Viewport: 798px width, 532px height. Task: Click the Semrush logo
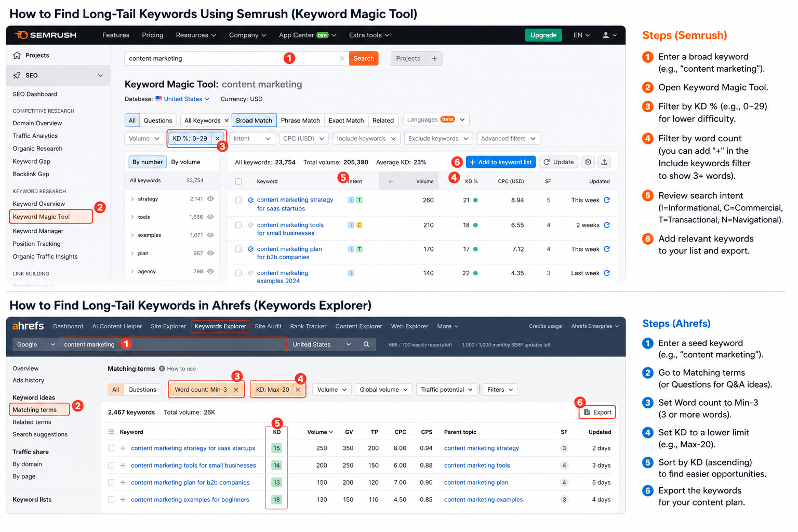point(46,35)
